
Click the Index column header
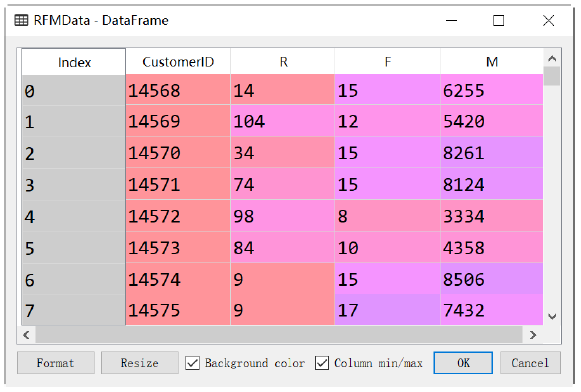coord(74,62)
